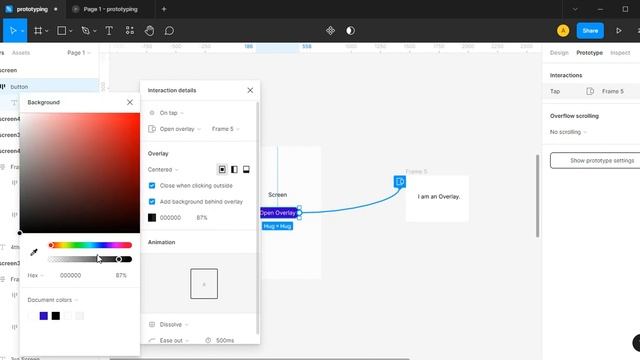640x360 pixels.
Task: Click the 87% opacity field in color picker
Action: pyautogui.click(x=121, y=276)
